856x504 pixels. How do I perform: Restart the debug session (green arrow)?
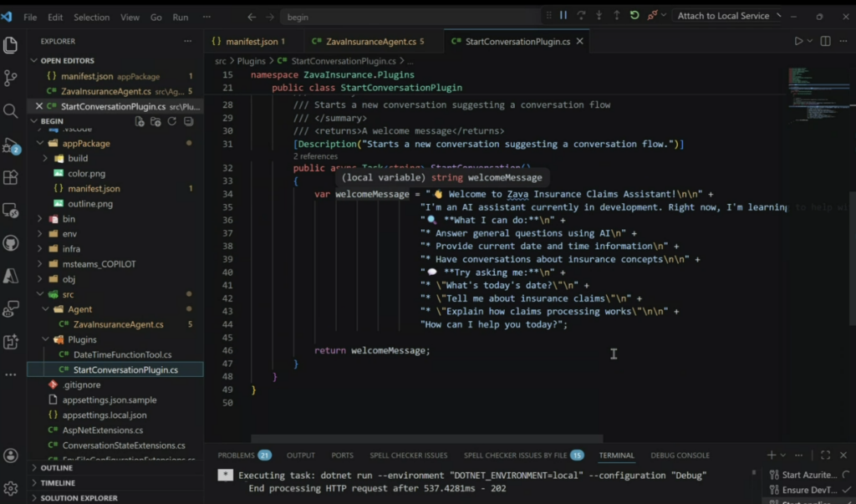coord(634,16)
